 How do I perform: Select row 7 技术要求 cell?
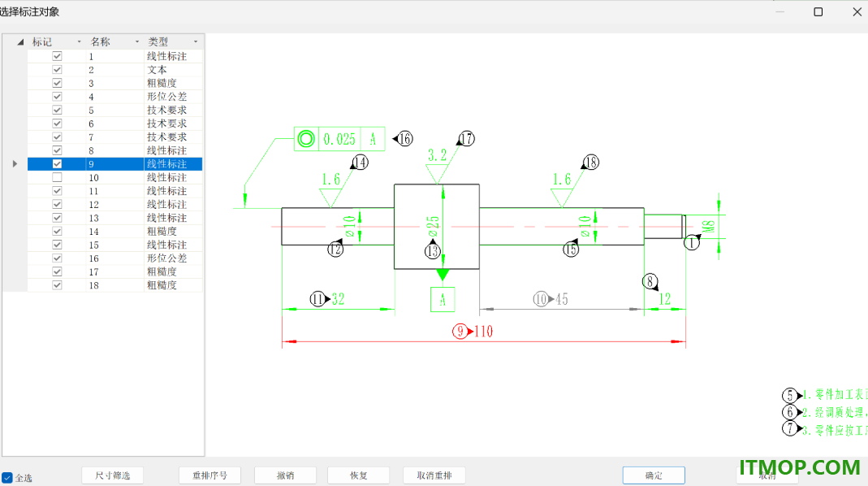[x=173, y=137]
